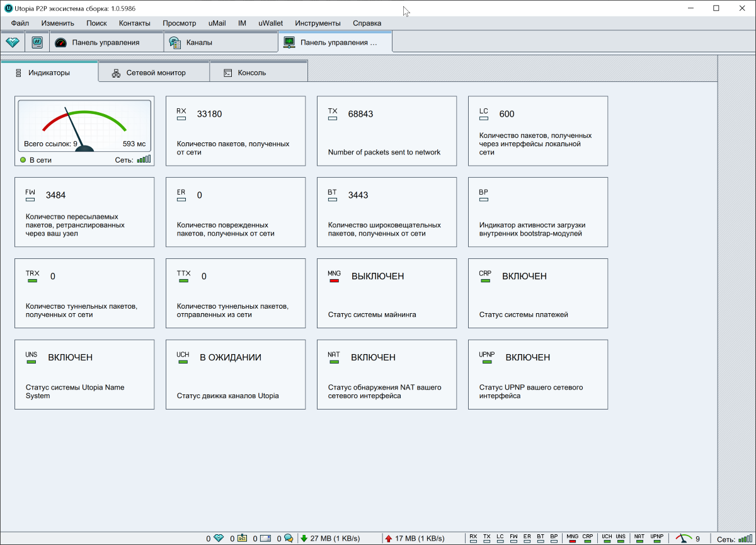Click status bar MNG red indicator
Screen dimensions: 756x545
click(x=573, y=538)
